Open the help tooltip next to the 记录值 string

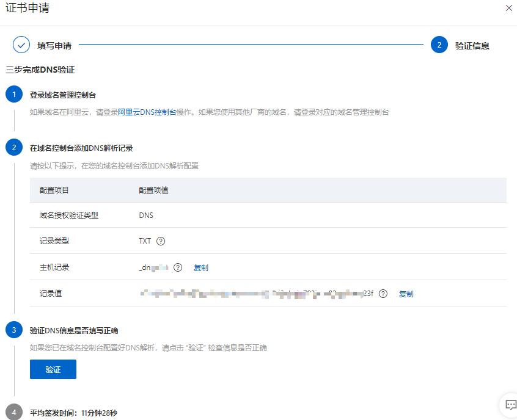pyautogui.click(x=383, y=294)
